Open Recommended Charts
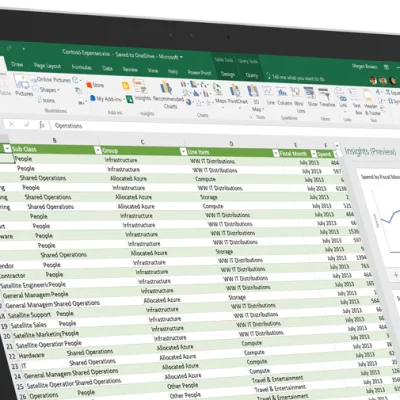This screenshot has width=400, height=400. click(x=168, y=94)
